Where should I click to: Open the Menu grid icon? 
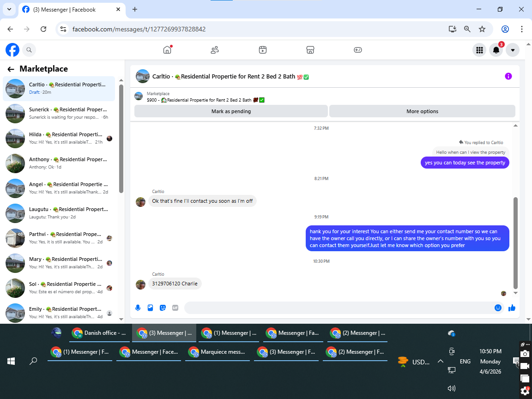[x=479, y=50]
